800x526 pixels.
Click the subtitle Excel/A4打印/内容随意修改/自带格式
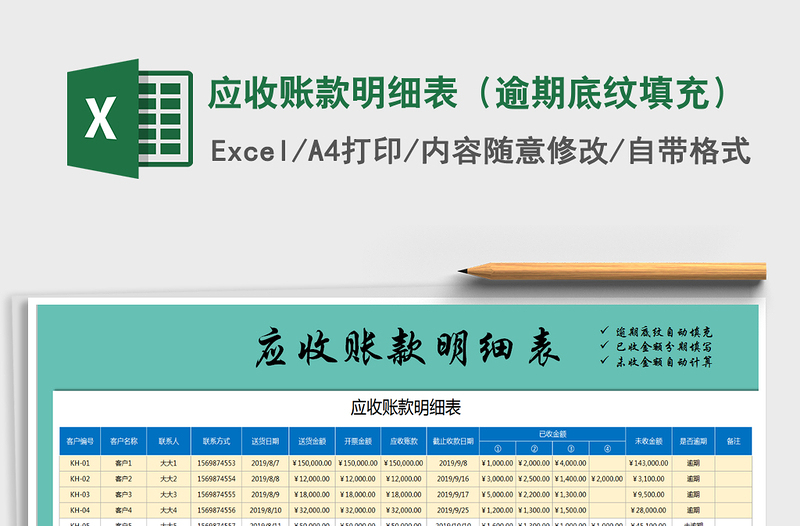click(x=481, y=151)
